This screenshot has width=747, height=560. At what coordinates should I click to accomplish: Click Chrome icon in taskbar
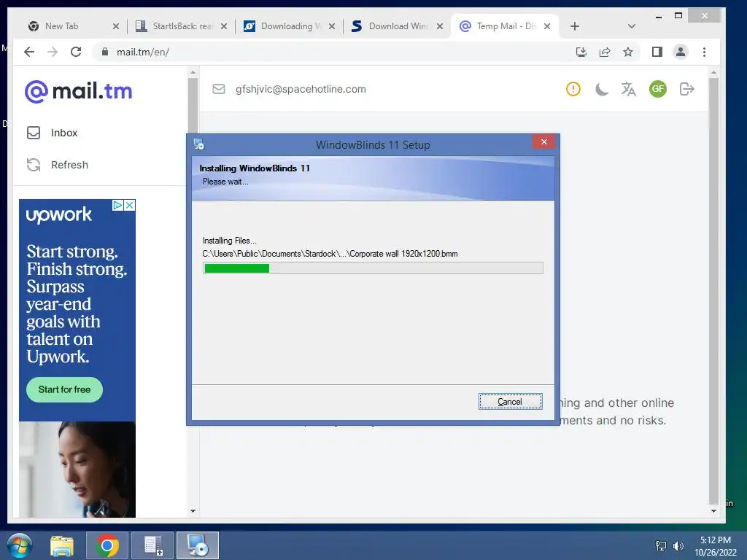[107, 545]
